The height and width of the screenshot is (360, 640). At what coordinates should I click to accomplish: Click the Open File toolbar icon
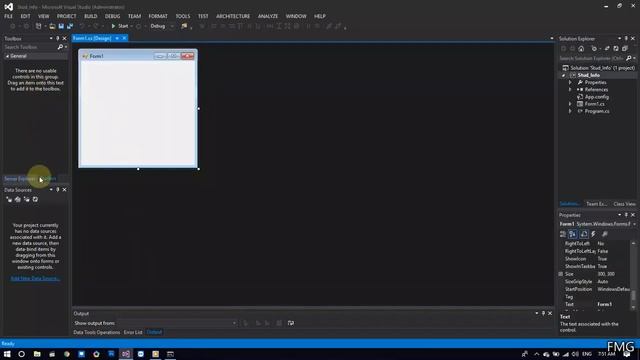click(52, 26)
